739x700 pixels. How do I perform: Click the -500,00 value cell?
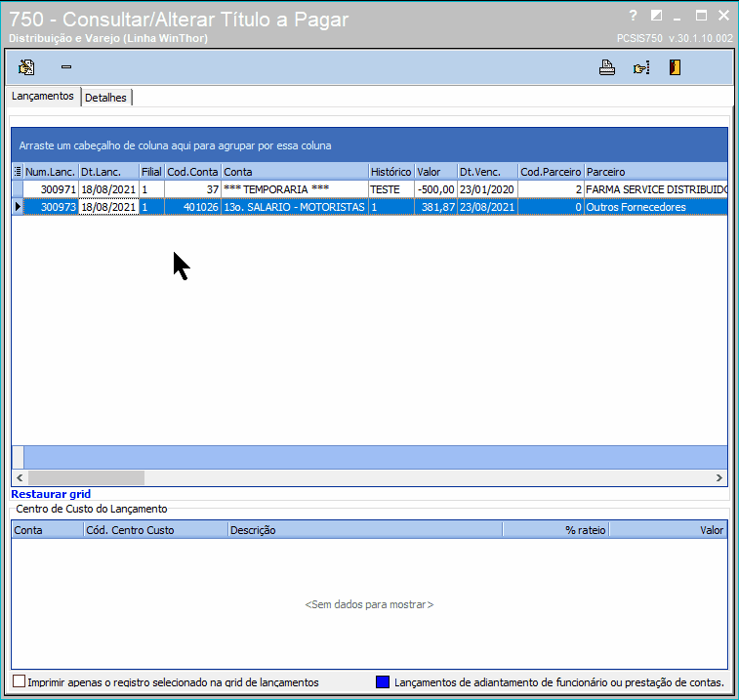point(436,189)
